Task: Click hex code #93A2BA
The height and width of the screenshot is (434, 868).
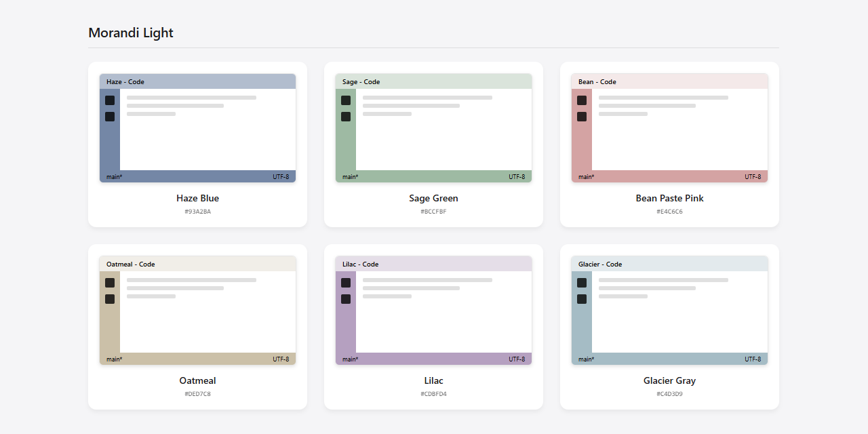Action: tap(197, 212)
